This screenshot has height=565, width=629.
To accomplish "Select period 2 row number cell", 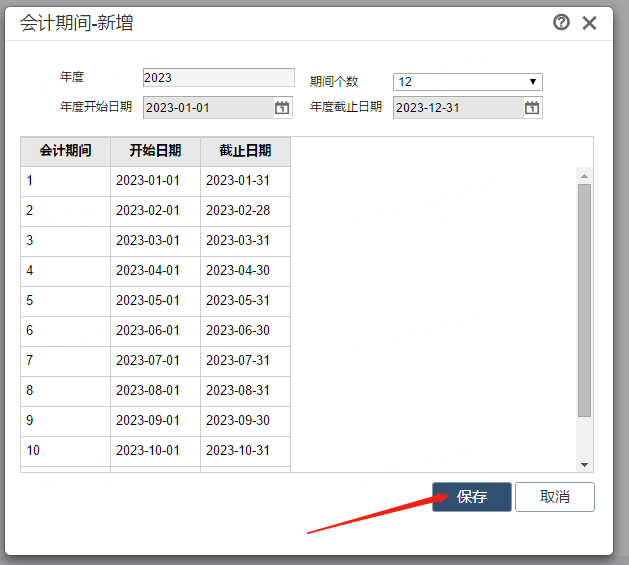I will tap(65, 211).
